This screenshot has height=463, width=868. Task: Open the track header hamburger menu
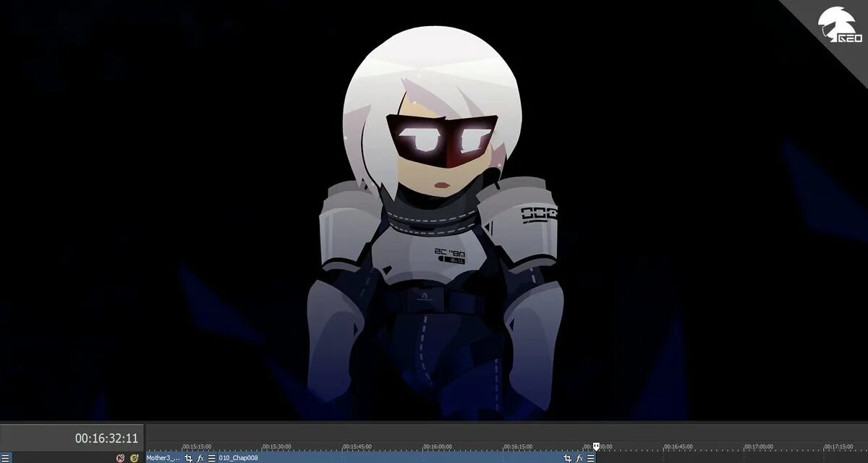[x=5, y=458]
